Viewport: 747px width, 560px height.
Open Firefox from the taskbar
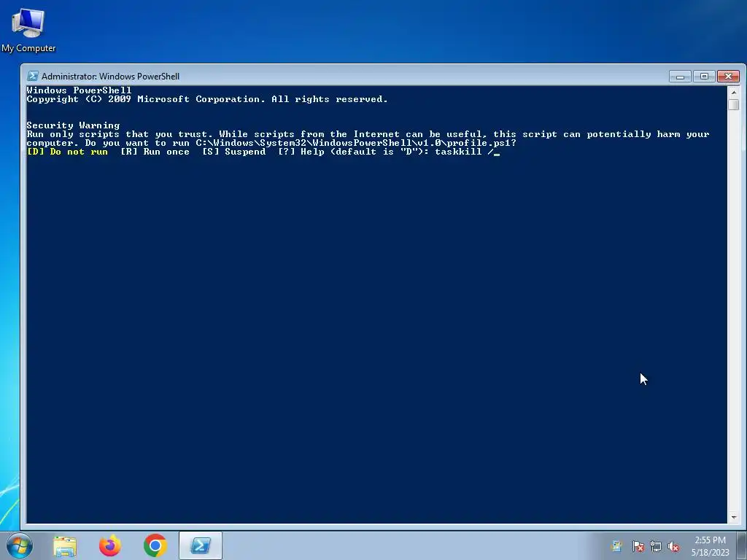pyautogui.click(x=110, y=545)
